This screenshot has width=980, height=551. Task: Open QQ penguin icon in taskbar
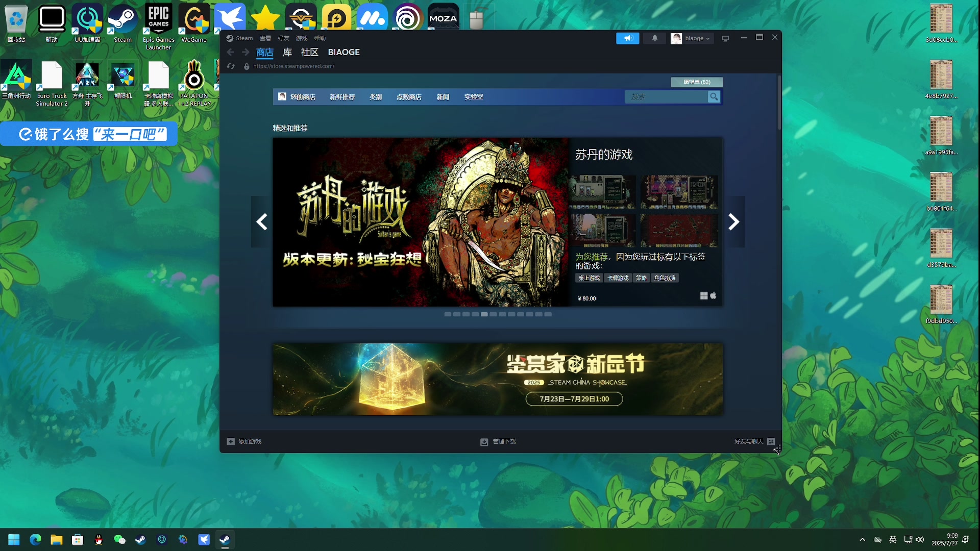(x=99, y=540)
